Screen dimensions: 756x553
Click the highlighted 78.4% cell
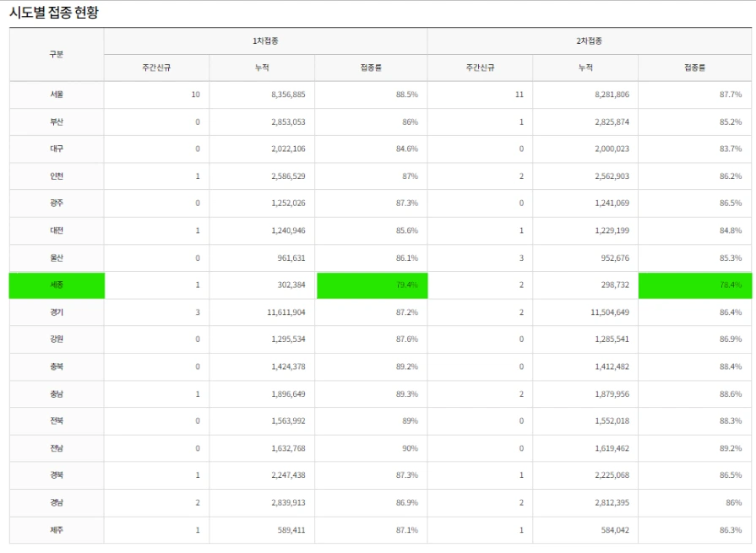pos(695,285)
